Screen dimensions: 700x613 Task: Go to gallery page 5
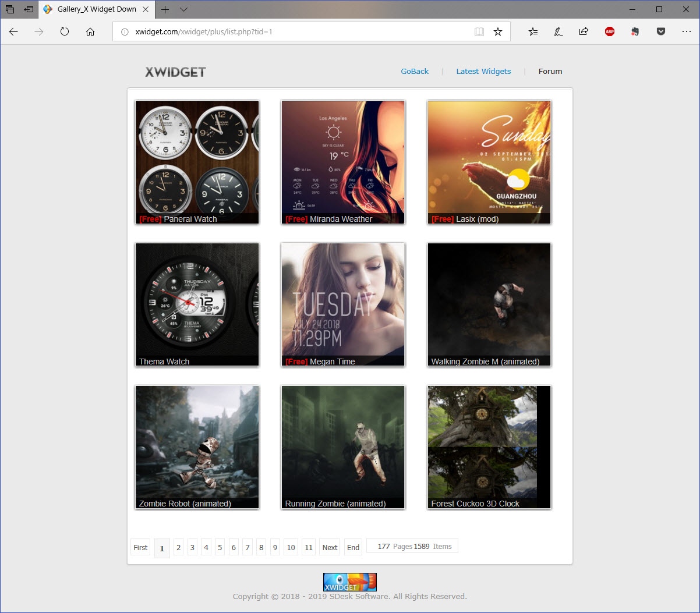[220, 547]
